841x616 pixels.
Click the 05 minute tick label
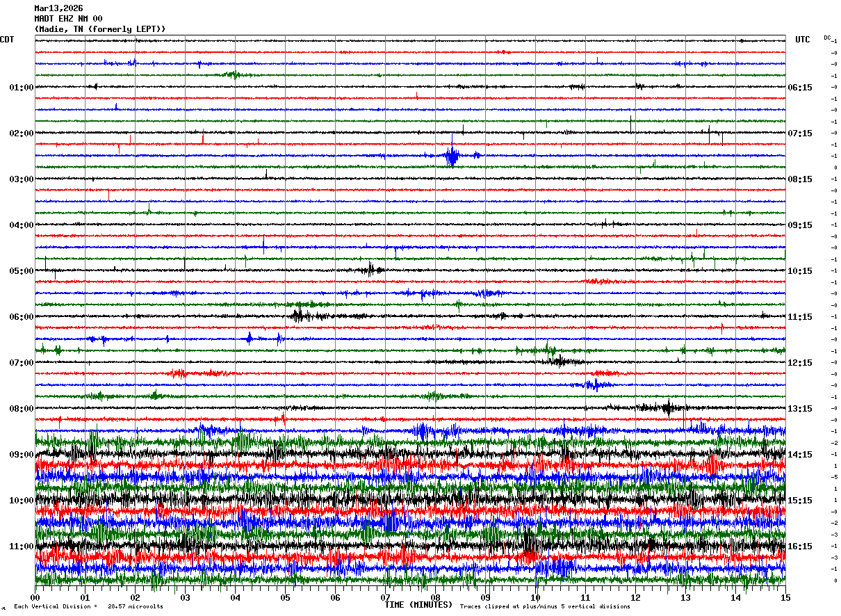point(285,597)
